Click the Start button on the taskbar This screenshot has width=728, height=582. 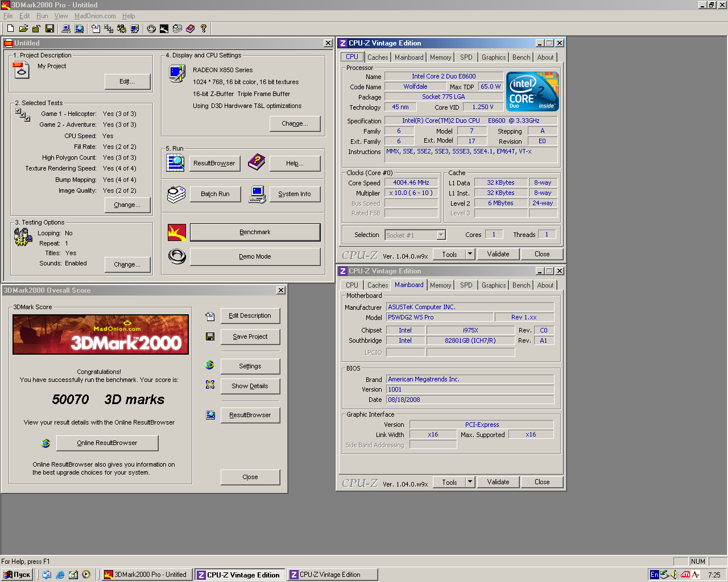[17, 575]
